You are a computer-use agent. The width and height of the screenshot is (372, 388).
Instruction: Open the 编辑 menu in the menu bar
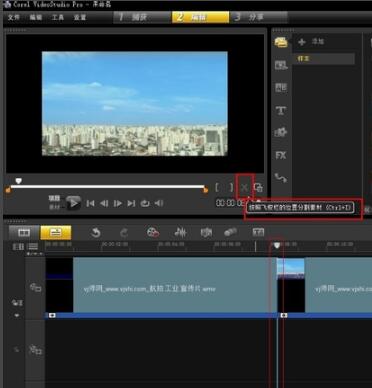coord(36,17)
